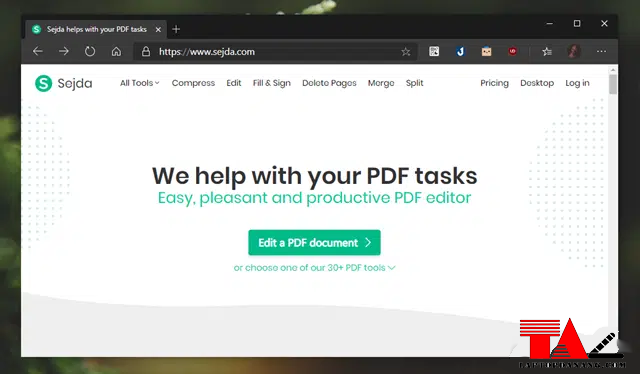The width and height of the screenshot is (640, 374).
Task: Expand the All Tools dropdown
Action: click(x=139, y=83)
